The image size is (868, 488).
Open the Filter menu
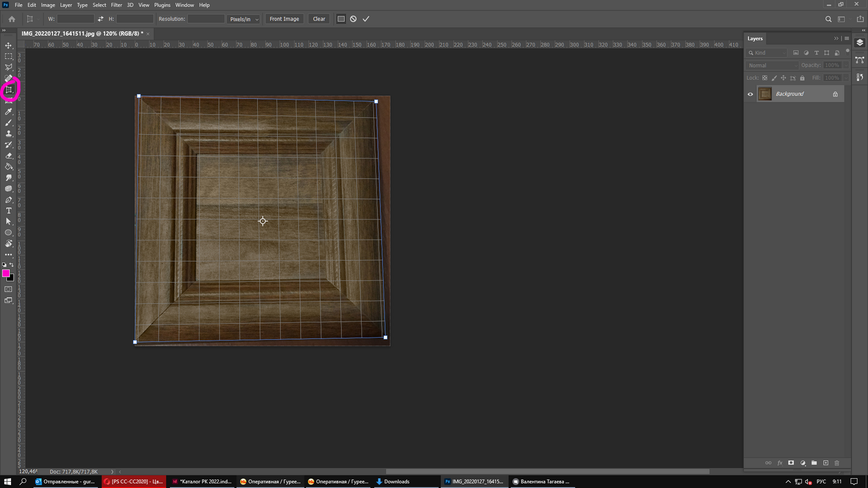116,5
